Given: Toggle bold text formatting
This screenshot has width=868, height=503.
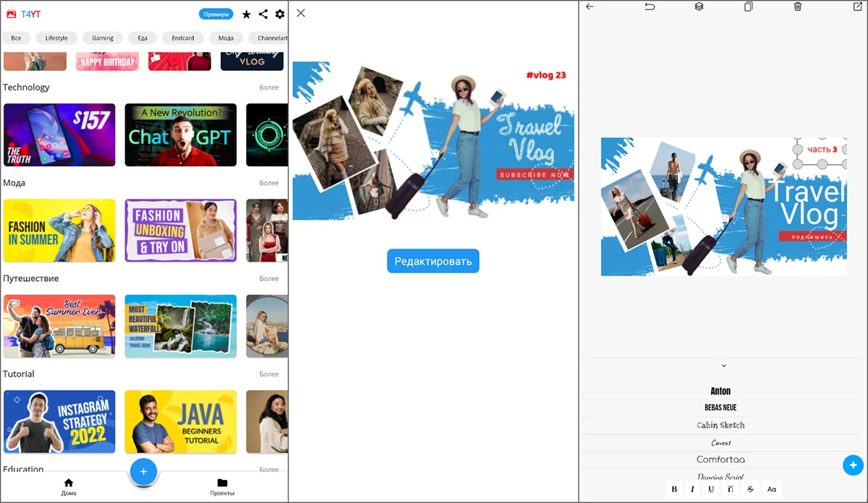Looking at the screenshot, I should click(x=674, y=489).
